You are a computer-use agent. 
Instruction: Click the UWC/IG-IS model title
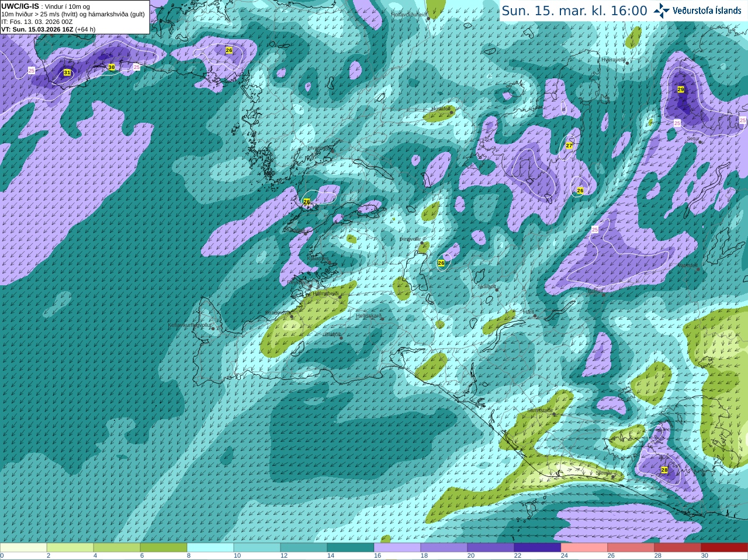[x=20, y=6]
